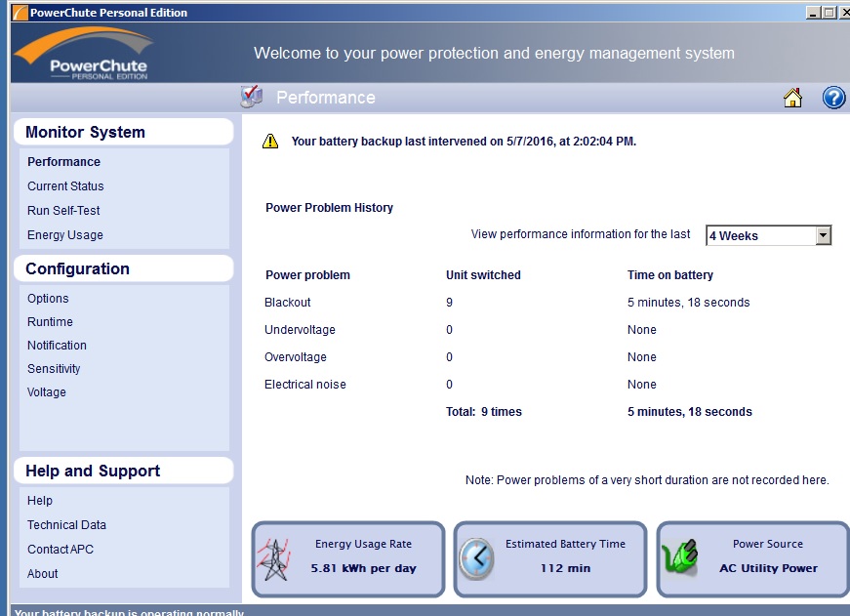Click the 'Power problem' column header
Image resolution: width=850 pixels, height=616 pixels.
tap(307, 275)
